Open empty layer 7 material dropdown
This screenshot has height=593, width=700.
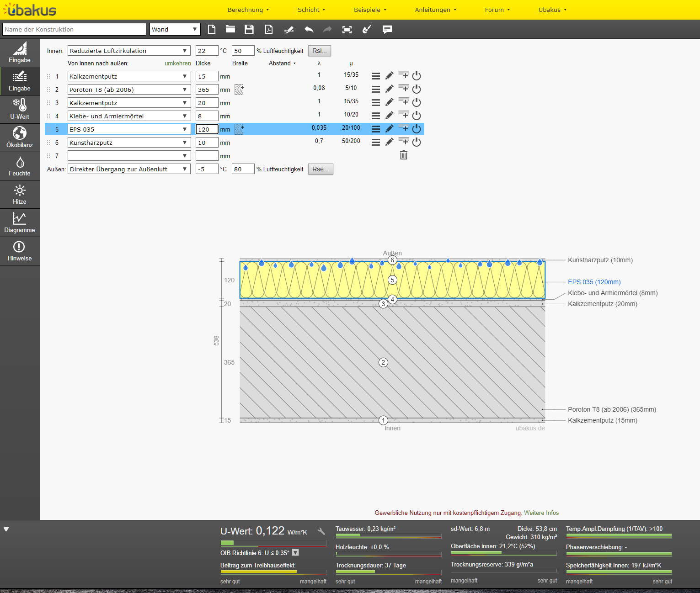click(129, 156)
